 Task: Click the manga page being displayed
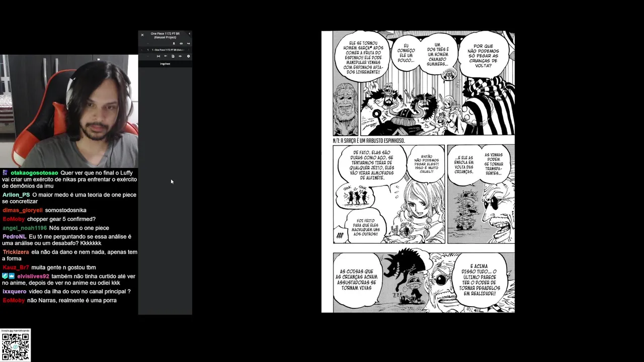(x=418, y=172)
